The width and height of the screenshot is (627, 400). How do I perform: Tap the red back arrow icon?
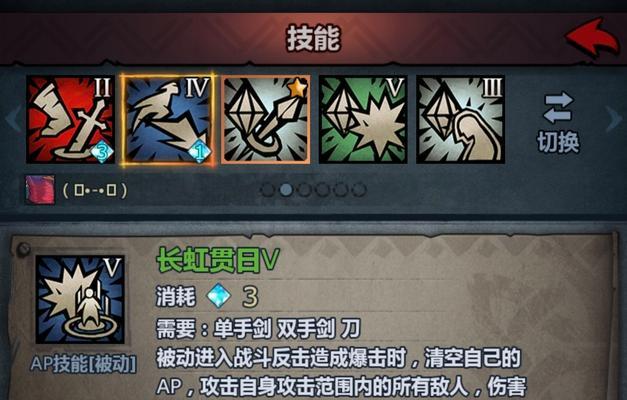coord(592,37)
